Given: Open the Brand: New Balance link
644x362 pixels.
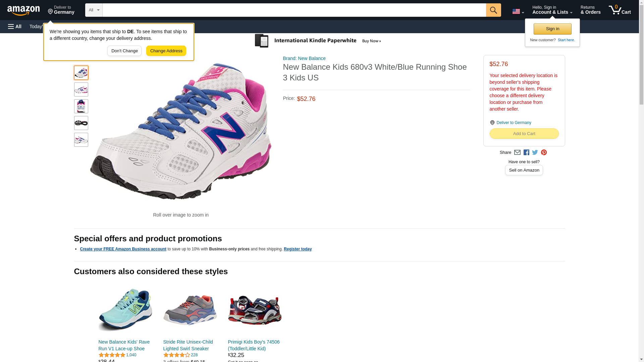Looking at the screenshot, I should (x=304, y=58).
